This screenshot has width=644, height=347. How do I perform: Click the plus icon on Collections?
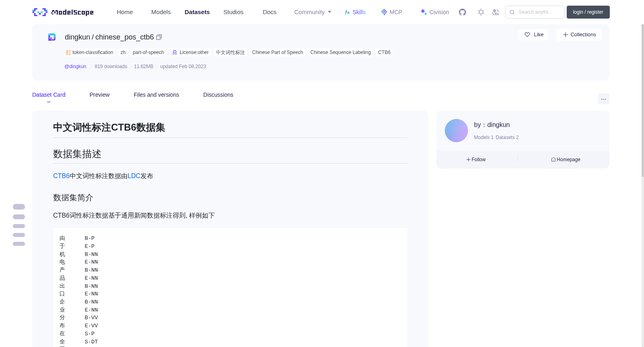[x=566, y=35]
